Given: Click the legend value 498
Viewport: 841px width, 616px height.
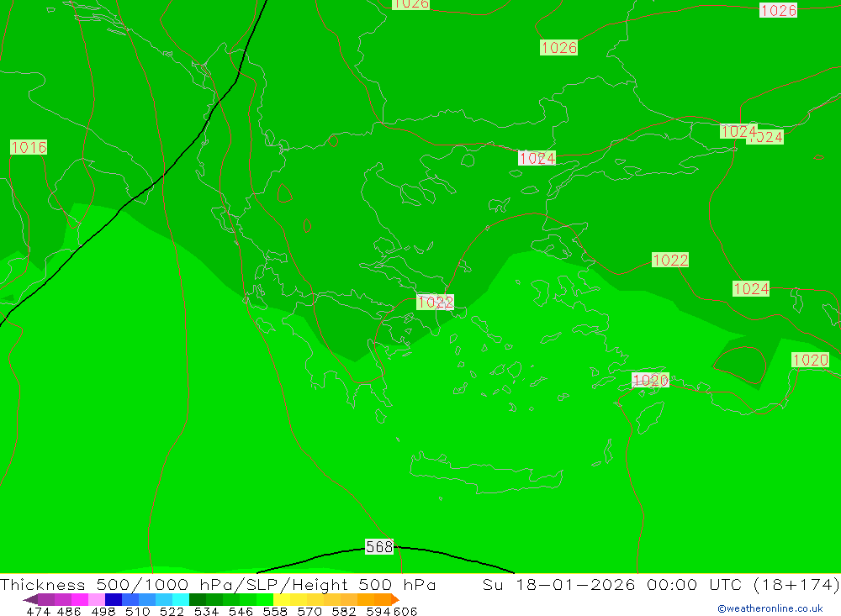Looking at the screenshot, I should point(103,612).
